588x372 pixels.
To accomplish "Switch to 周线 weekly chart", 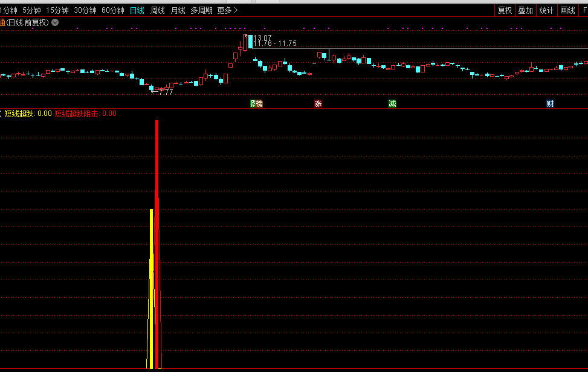I will click(x=158, y=10).
